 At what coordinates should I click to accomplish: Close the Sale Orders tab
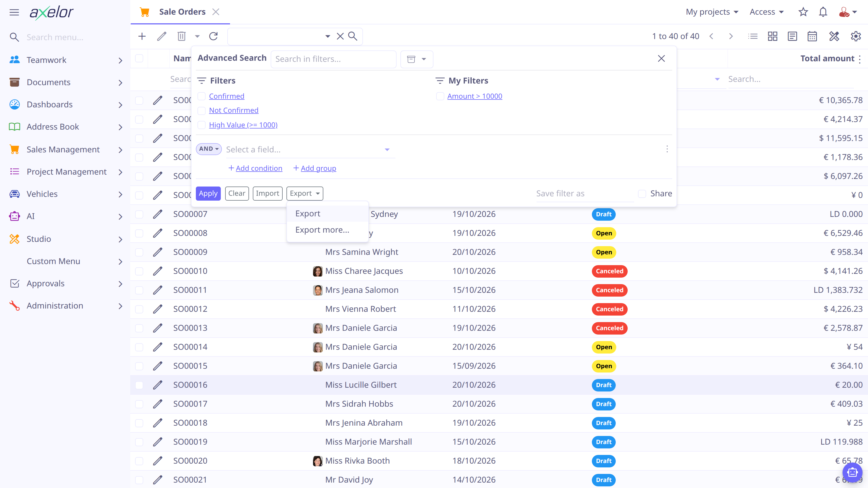point(216,12)
